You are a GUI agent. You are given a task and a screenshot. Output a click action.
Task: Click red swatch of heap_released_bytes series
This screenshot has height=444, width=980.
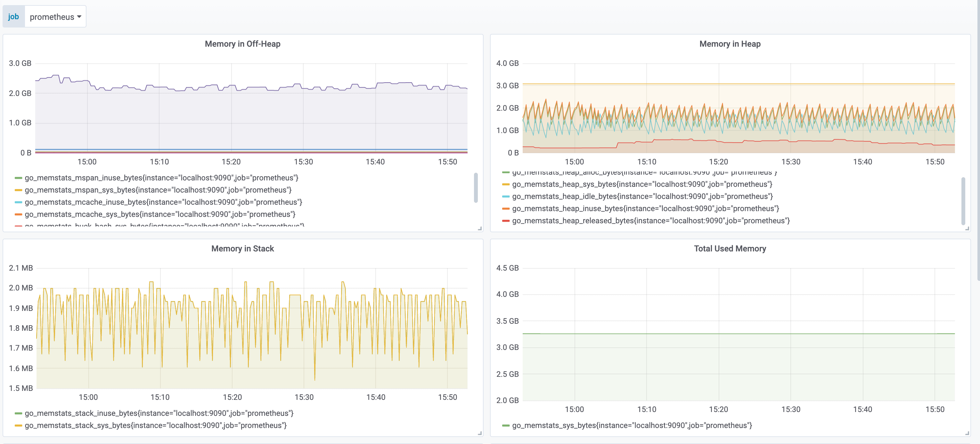click(506, 221)
